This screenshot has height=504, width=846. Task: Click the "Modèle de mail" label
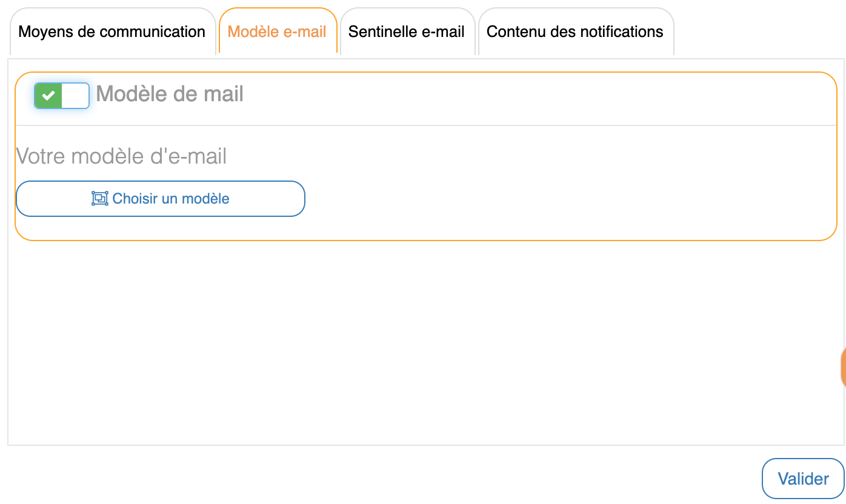(x=170, y=94)
